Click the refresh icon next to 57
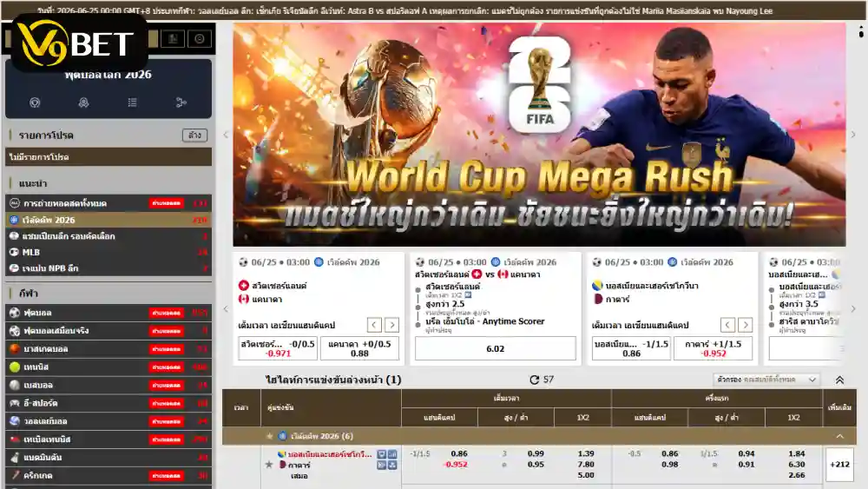Image resolution: width=868 pixels, height=489 pixels. [x=534, y=380]
